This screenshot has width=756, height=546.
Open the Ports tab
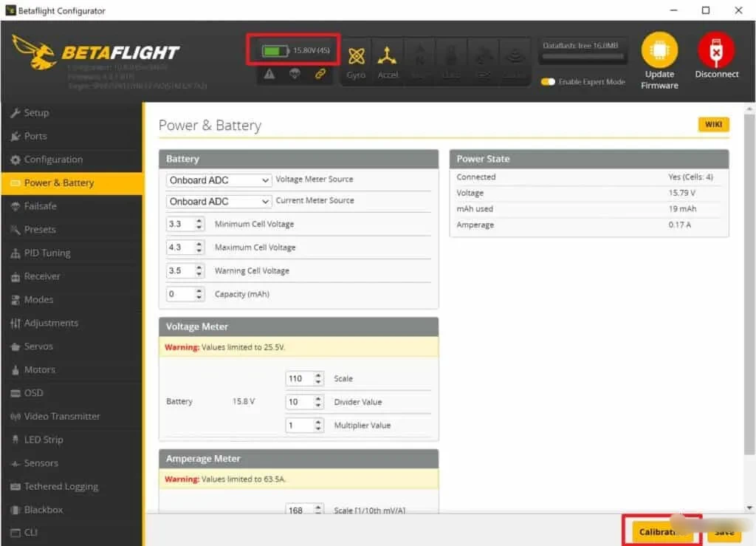(72, 136)
